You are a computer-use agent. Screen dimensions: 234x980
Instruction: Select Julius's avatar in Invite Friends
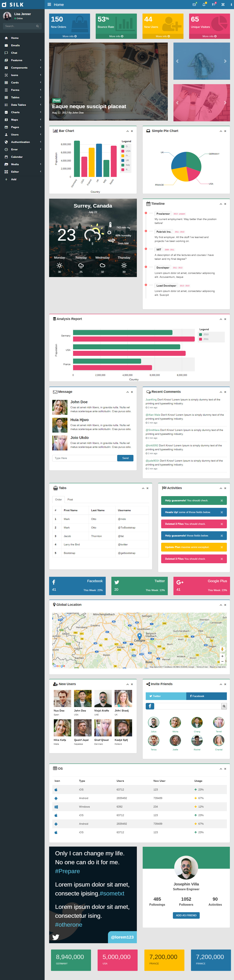pos(154,722)
